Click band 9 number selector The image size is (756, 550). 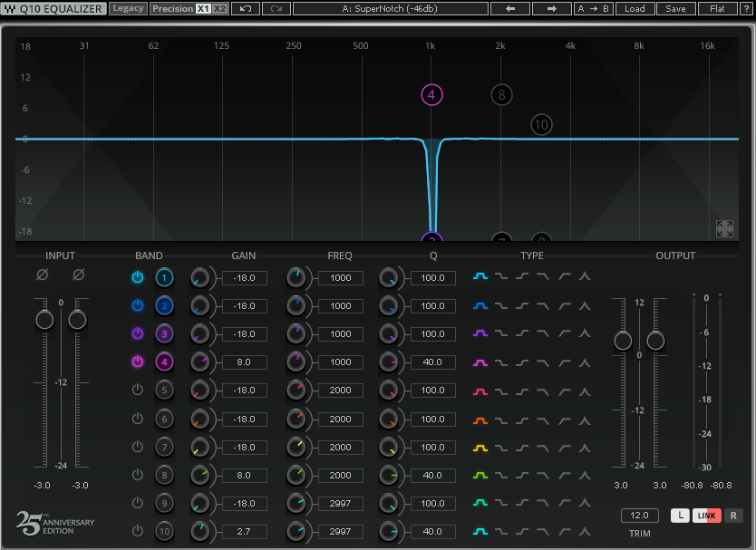pos(164,503)
